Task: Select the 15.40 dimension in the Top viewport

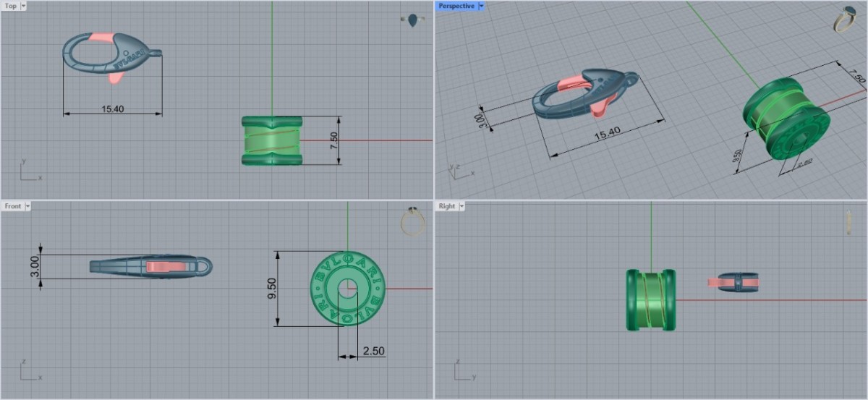Action: coord(112,109)
